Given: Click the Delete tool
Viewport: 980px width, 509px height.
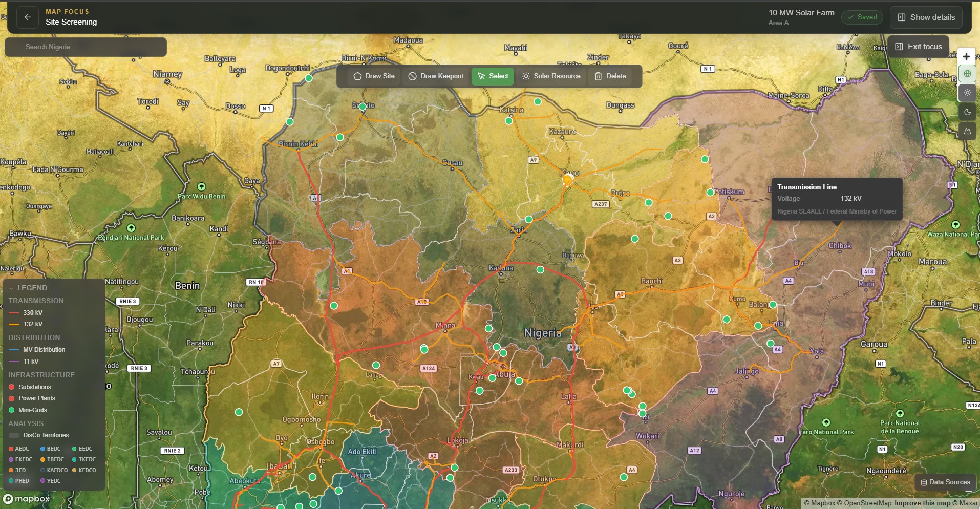Looking at the screenshot, I should [610, 76].
